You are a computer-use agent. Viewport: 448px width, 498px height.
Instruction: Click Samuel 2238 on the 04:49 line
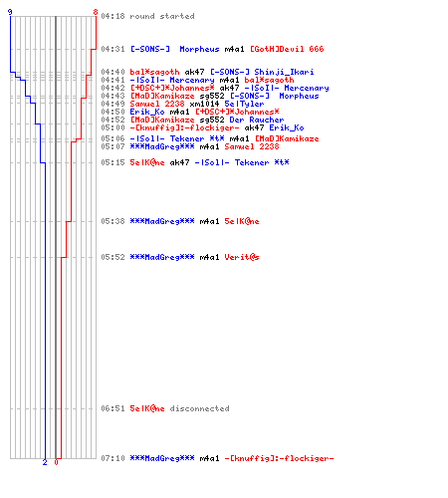[157, 104]
